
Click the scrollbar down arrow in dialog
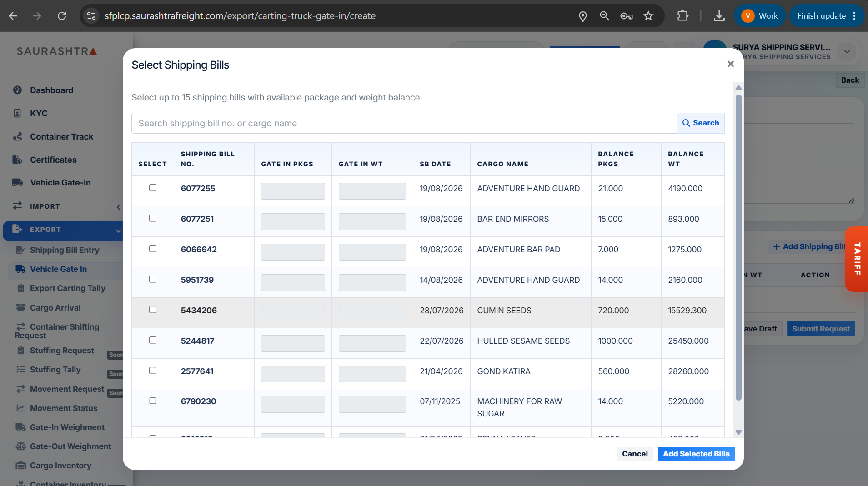coord(738,432)
